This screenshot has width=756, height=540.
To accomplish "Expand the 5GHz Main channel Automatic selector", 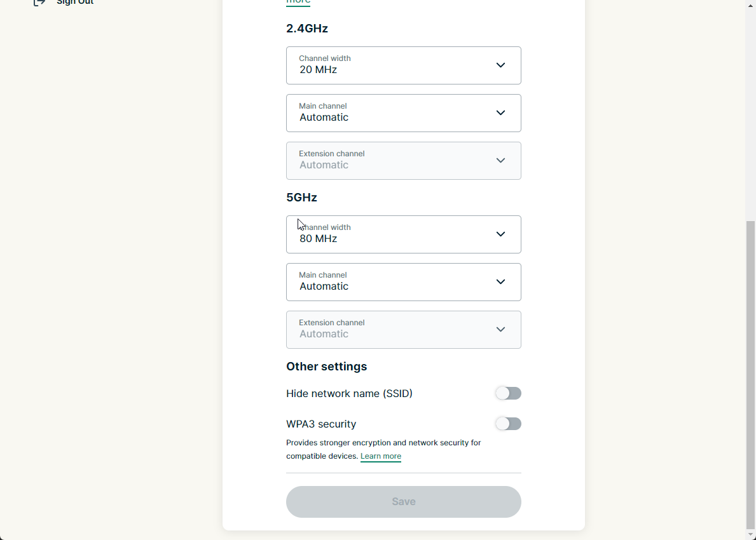I will [x=403, y=282].
